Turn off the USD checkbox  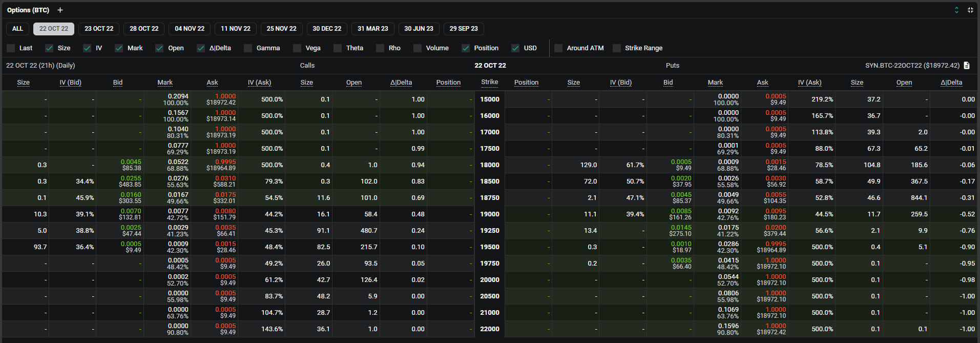coord(515,48)
